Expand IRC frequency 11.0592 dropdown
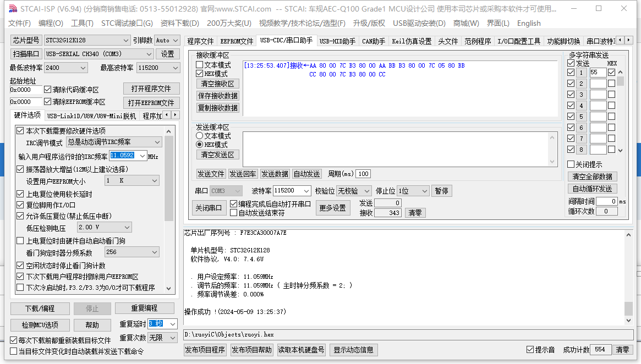The width and height of the screenshot is (641, 364). (143, 156)
